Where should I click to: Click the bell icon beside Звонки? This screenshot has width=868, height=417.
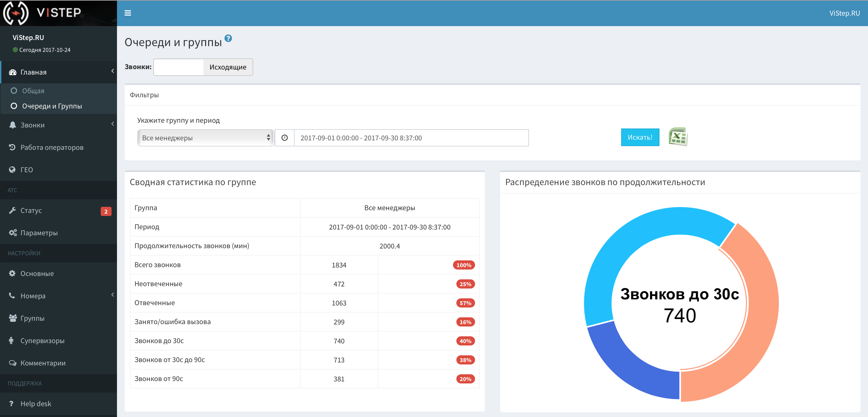click(x=13, y=125)
